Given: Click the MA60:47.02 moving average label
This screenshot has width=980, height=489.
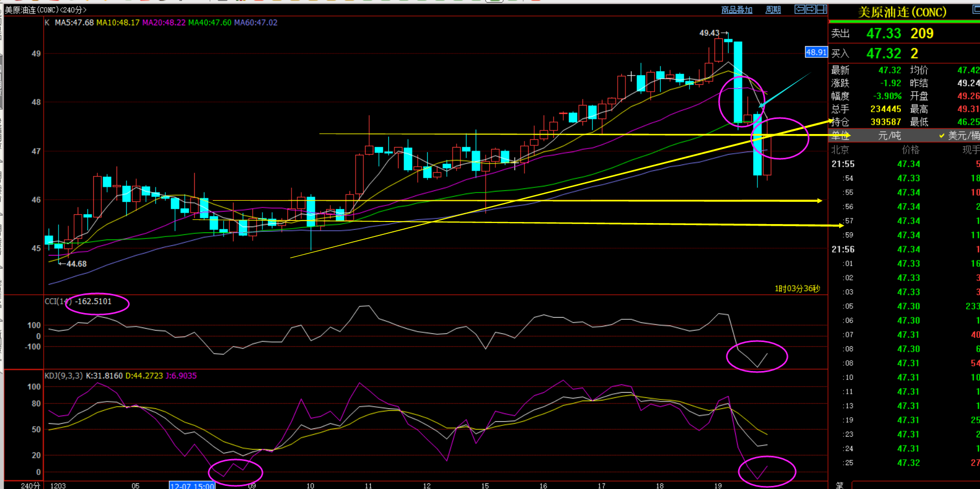Looking at the screenshot, I should tap(256, 23).
